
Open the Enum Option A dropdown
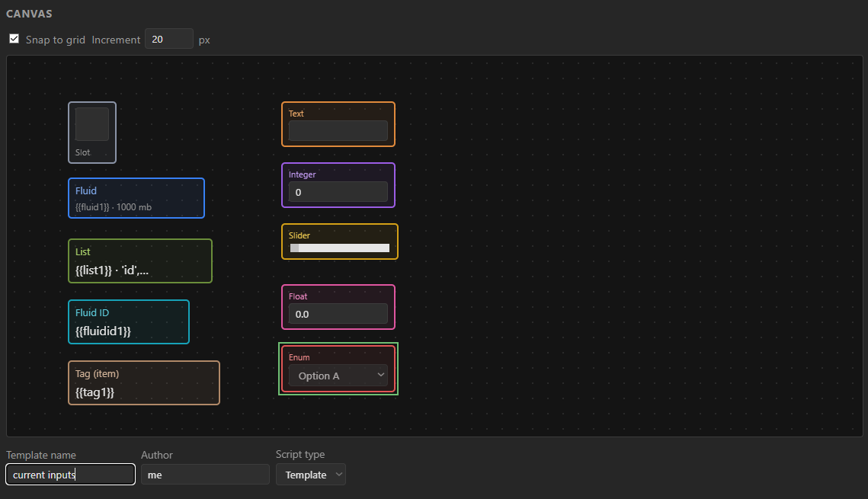point(338,376)
